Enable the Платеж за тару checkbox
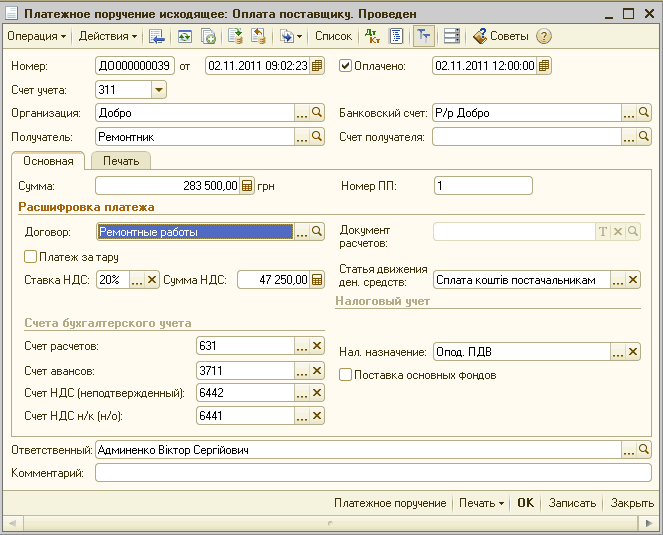The height and width of the screenshot is (535, 663). (x=30, y=257)
